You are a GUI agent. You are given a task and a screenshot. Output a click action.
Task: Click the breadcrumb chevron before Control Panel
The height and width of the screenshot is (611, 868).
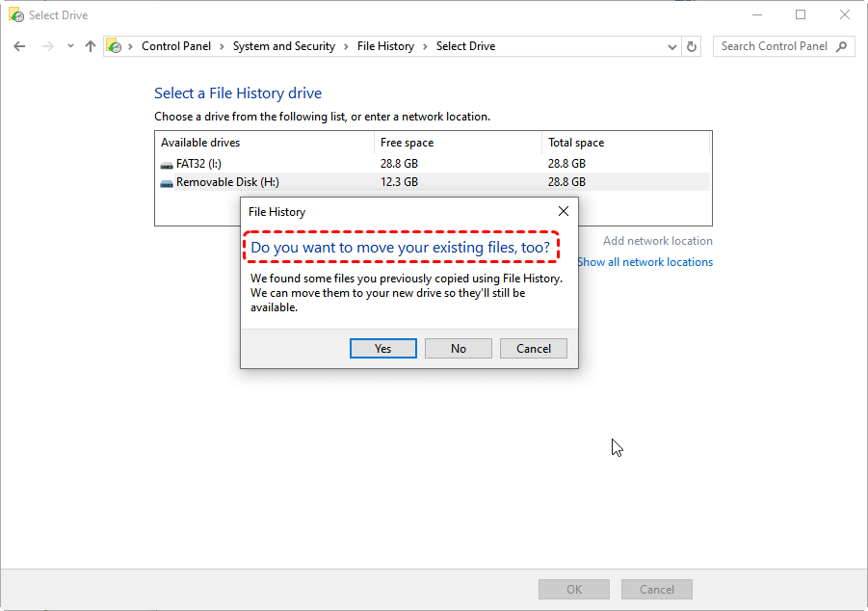click(130, 46)
